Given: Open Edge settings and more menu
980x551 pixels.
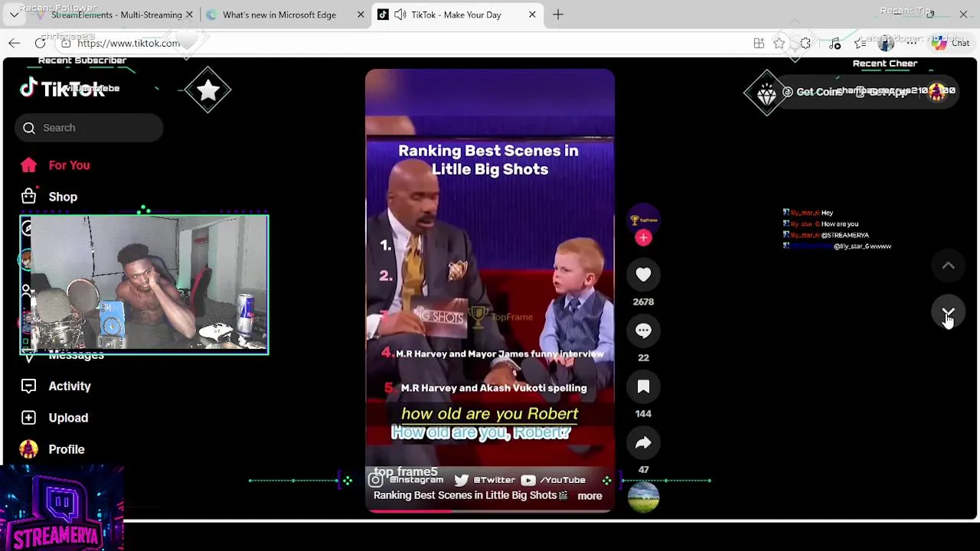Looking at the screenshot, I should click(x=912, y=43).
